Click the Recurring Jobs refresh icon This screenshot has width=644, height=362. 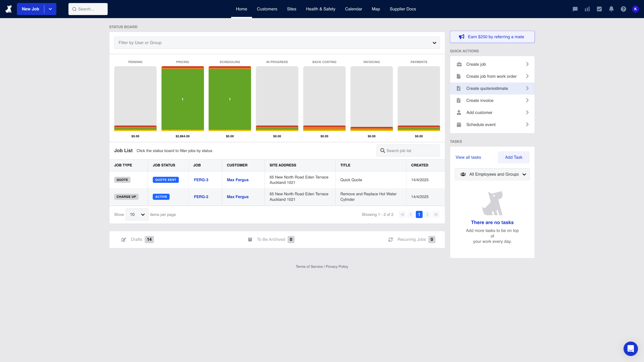(390, 240)
